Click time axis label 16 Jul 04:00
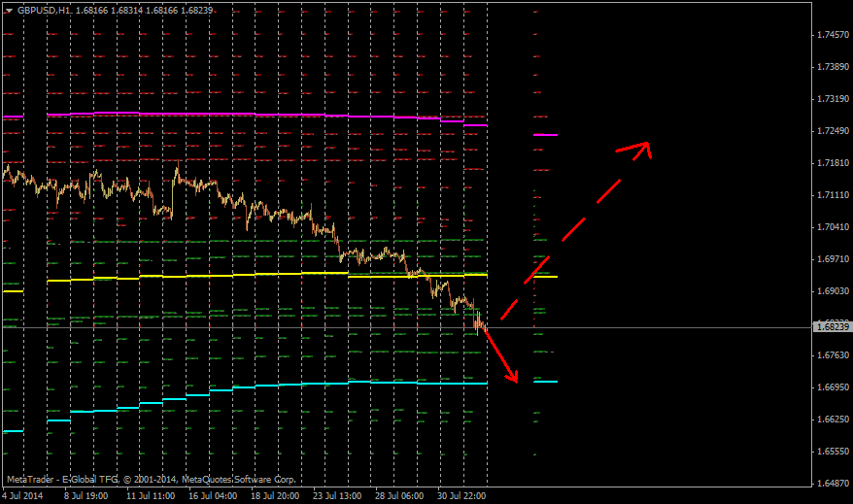Image resolution: width=853 pixels, height=504 pixels. 213,496
